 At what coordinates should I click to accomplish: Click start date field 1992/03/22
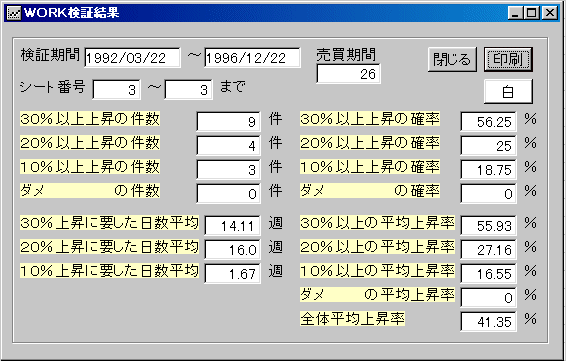pyautogui.click(x=132, y=58)
